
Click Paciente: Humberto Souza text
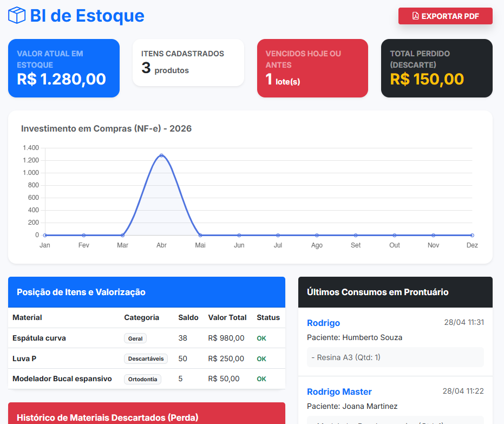[x=355, y=337]
